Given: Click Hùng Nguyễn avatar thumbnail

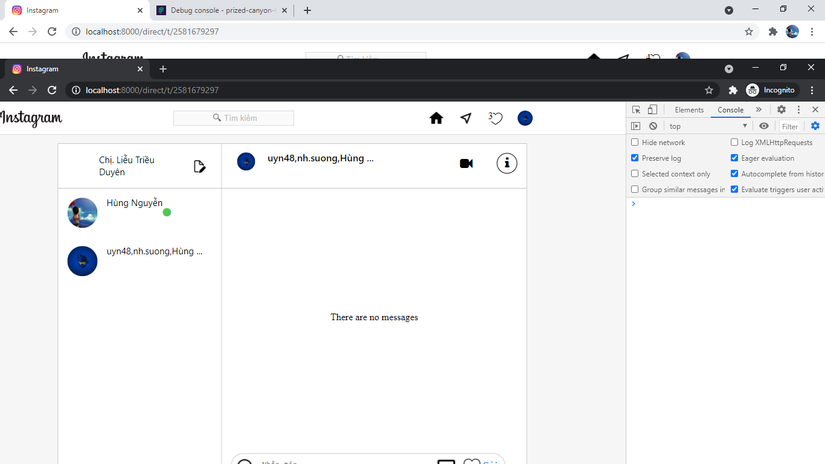Looking at the screenshot, I should tap(82, 213).
